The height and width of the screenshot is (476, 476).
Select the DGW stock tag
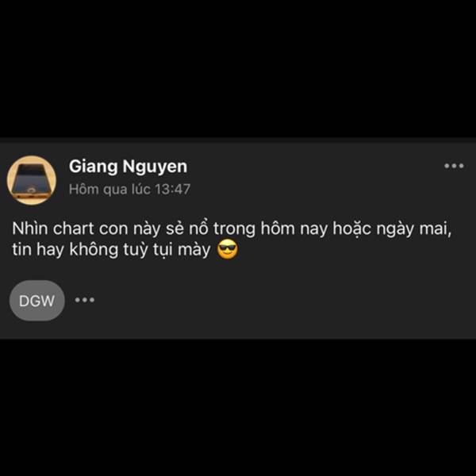37,301
